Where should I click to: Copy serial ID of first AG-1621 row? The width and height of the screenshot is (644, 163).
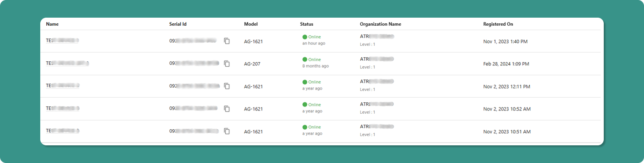(227, 41)
